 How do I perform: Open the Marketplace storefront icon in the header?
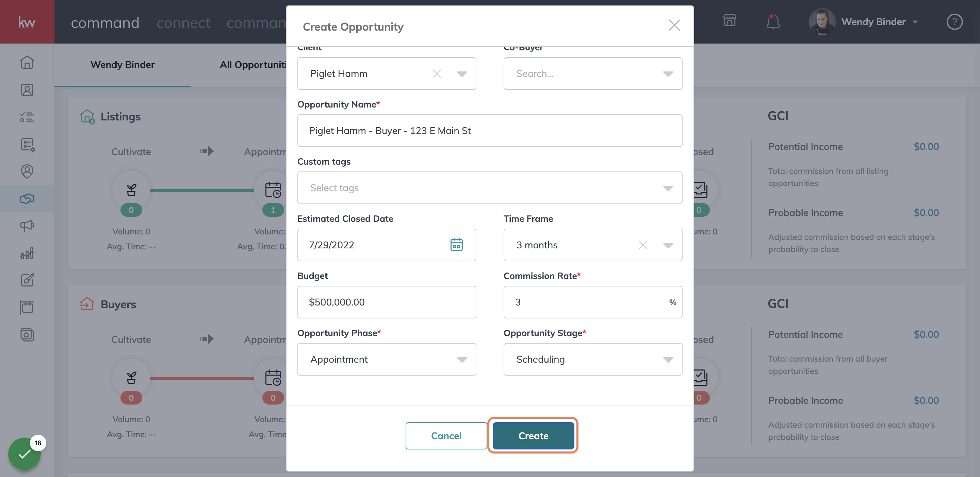click(x=729, y=20)
